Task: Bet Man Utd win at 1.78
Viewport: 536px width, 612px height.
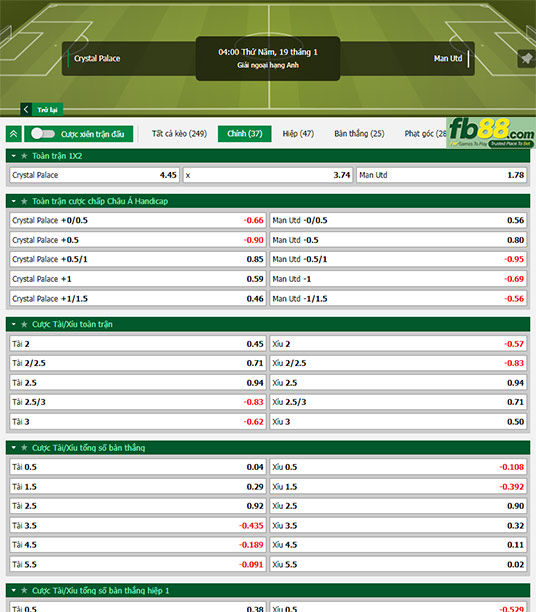Action: 442,175
